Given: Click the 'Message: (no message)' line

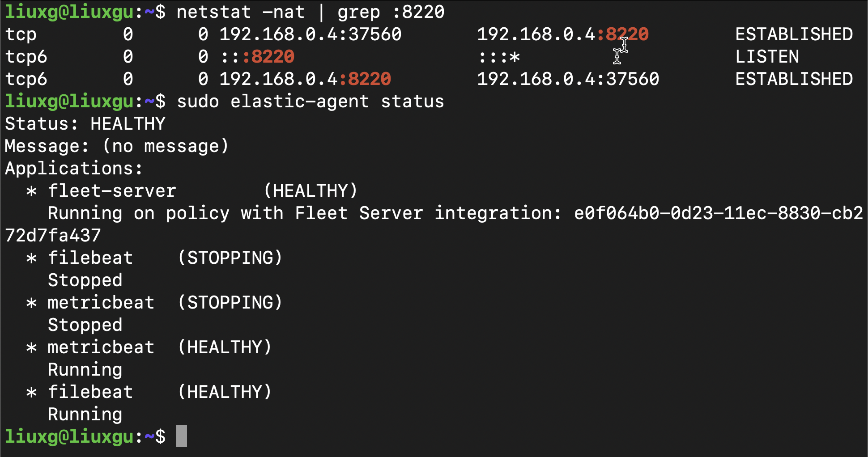Looking at the screenshot, I should [117, 146].
